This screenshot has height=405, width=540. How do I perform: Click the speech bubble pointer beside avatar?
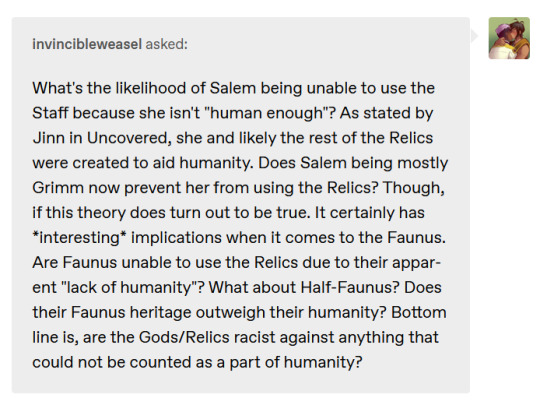tap(475, 35)
